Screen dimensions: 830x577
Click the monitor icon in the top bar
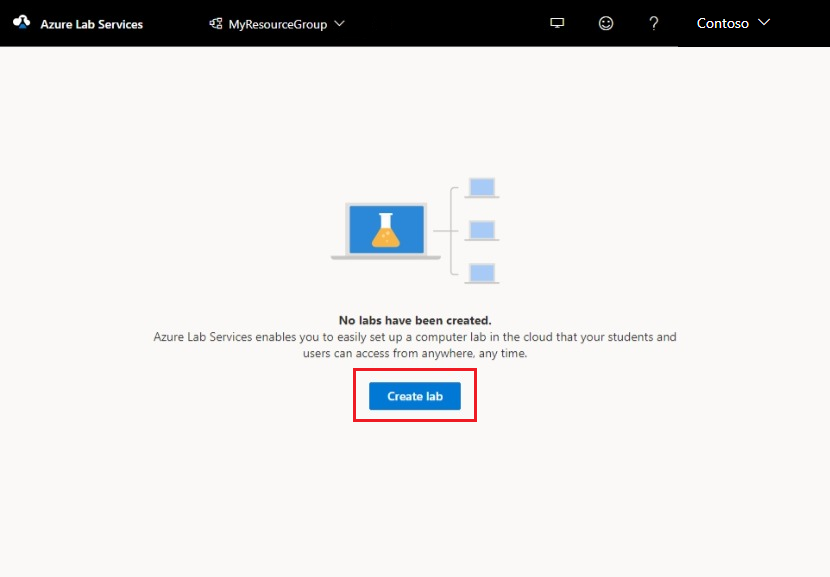click(x=557, y=22)
